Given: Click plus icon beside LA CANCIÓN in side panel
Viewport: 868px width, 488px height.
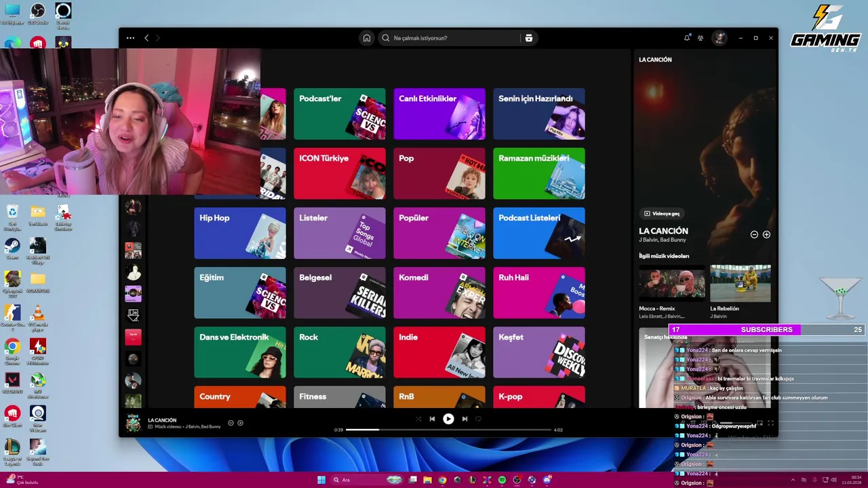Looking at the screenshot, I should pyautogui.click(x=766, y=235).
